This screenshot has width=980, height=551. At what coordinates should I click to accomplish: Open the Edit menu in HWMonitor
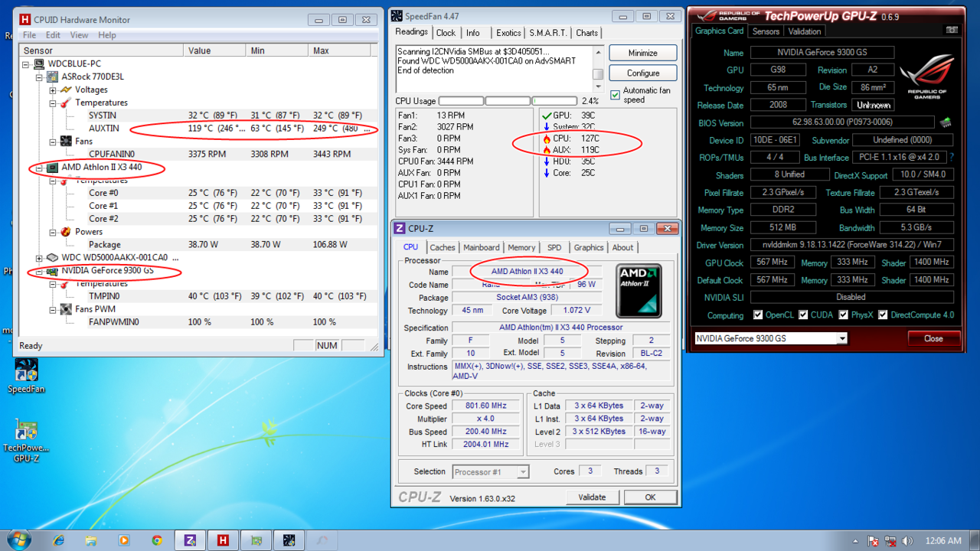pos(53,35)
